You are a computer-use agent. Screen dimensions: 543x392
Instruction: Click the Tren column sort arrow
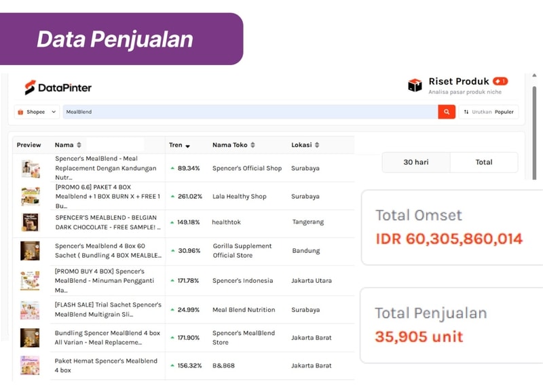tap(188, 146)
